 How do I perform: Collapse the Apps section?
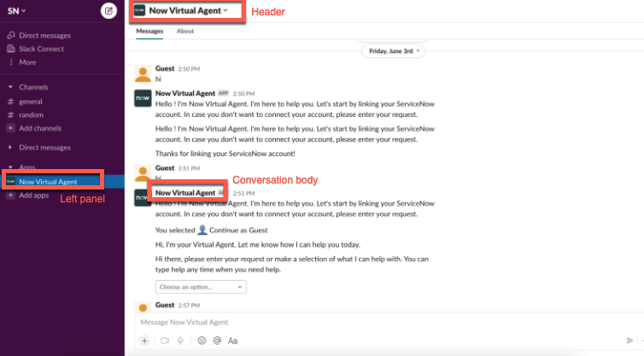pyautogui.click(x=11, y=167)
